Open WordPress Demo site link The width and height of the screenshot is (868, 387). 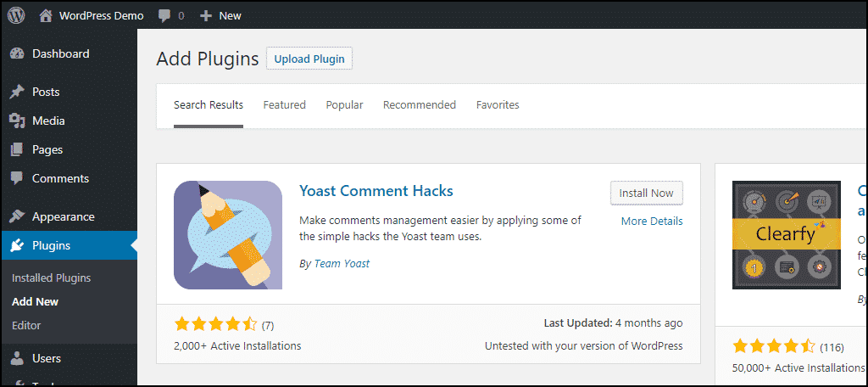coord(102,16)
